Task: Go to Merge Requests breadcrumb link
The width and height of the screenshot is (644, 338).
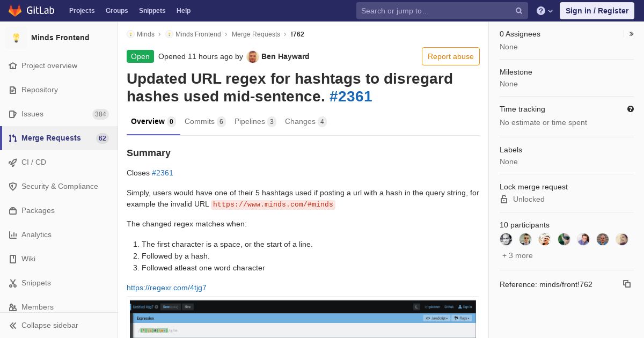Action: tap(256, 34)
